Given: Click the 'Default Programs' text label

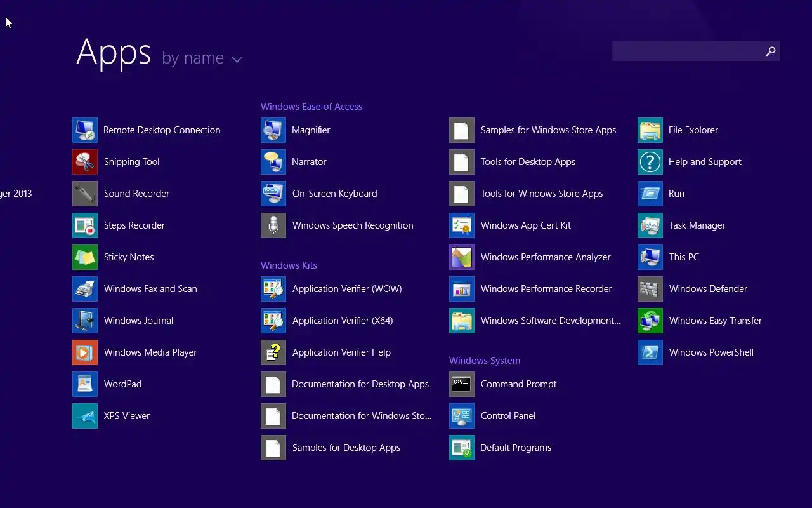Looking at the screenshot, I should pyautogui.click(x=516, y=448).
